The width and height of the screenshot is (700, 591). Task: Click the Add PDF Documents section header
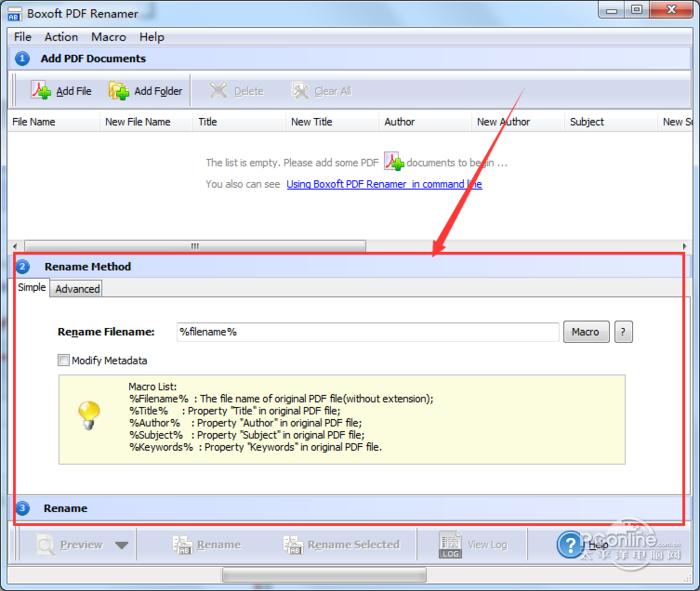[x=350, y=58]
